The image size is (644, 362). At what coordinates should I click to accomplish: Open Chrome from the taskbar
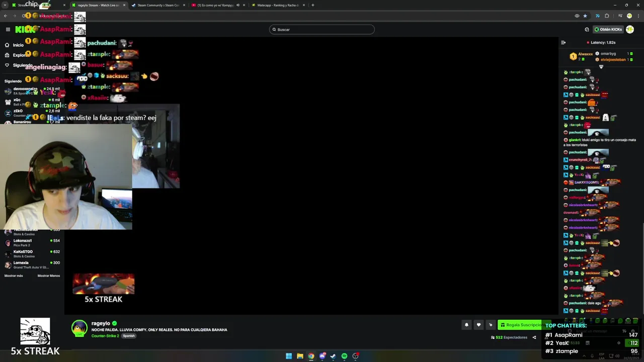coord(311,356)
